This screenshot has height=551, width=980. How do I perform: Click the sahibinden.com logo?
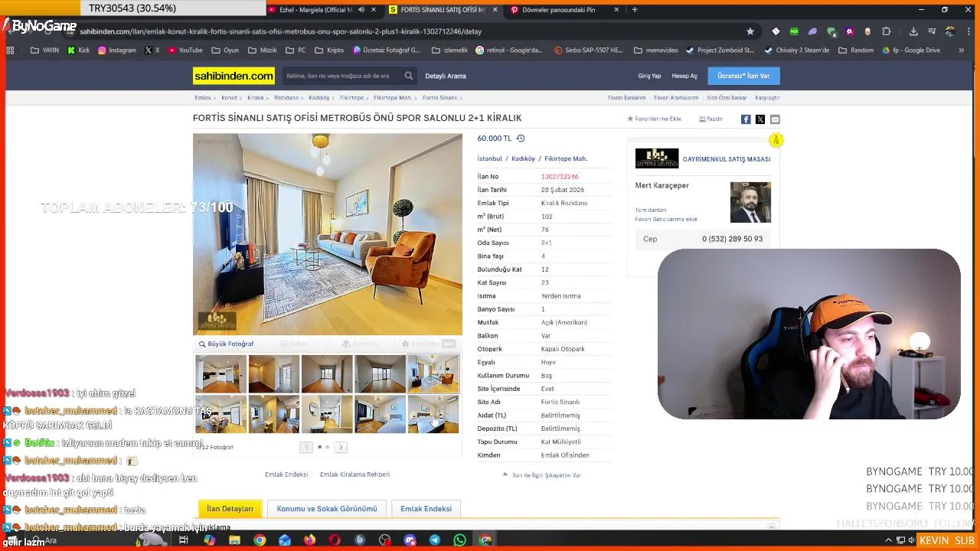tap(234, 76)
